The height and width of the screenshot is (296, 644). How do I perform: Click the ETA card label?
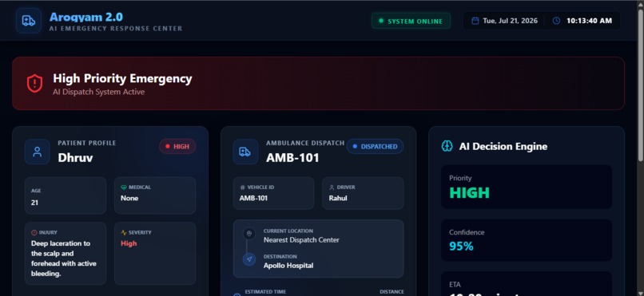(x=455, y=285)
